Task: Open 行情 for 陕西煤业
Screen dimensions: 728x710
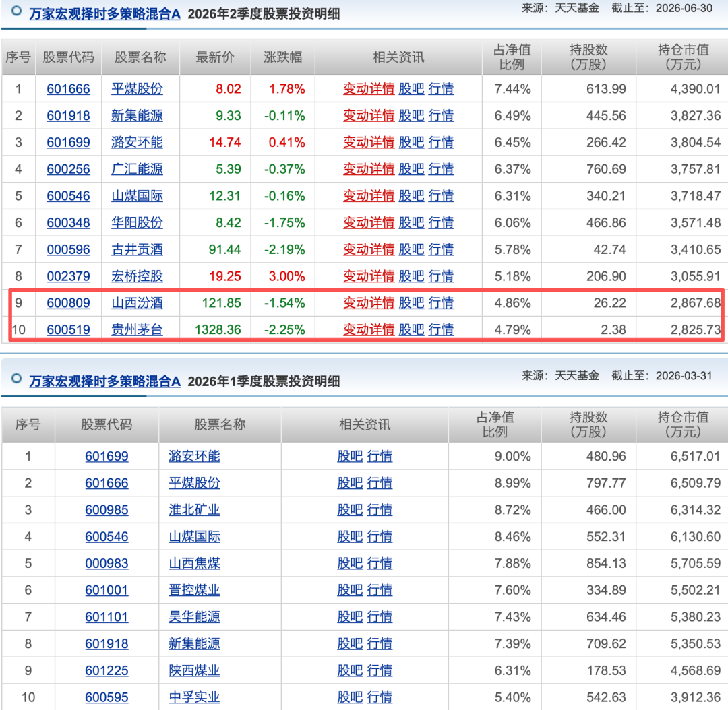Action: click(380, 670)
